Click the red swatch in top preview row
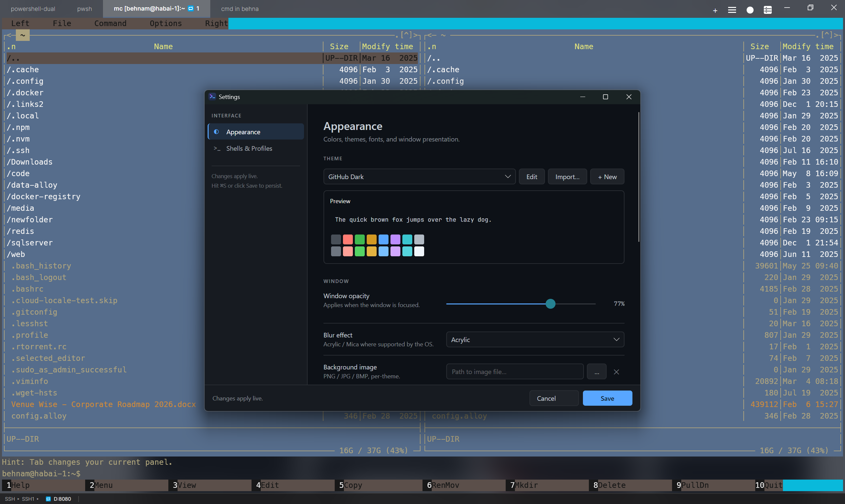Screen dimensions: 845x504 click(348, 239)
